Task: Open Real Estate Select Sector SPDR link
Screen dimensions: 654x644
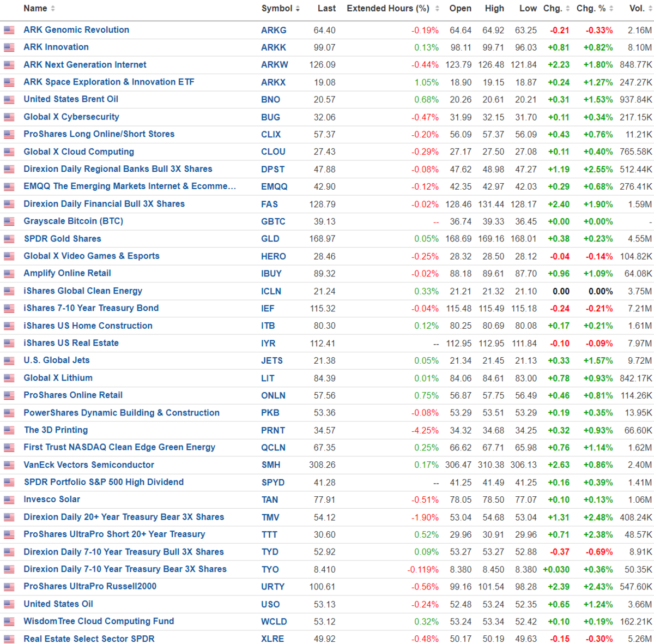Action: 89,639
